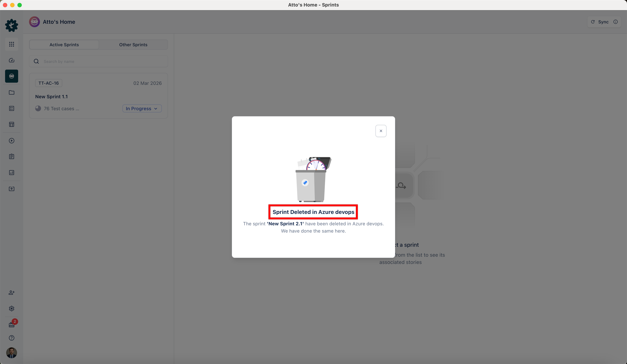627x364 pixels.
Task: Open notifications showing 2 alerts
Action: (11, 325)
